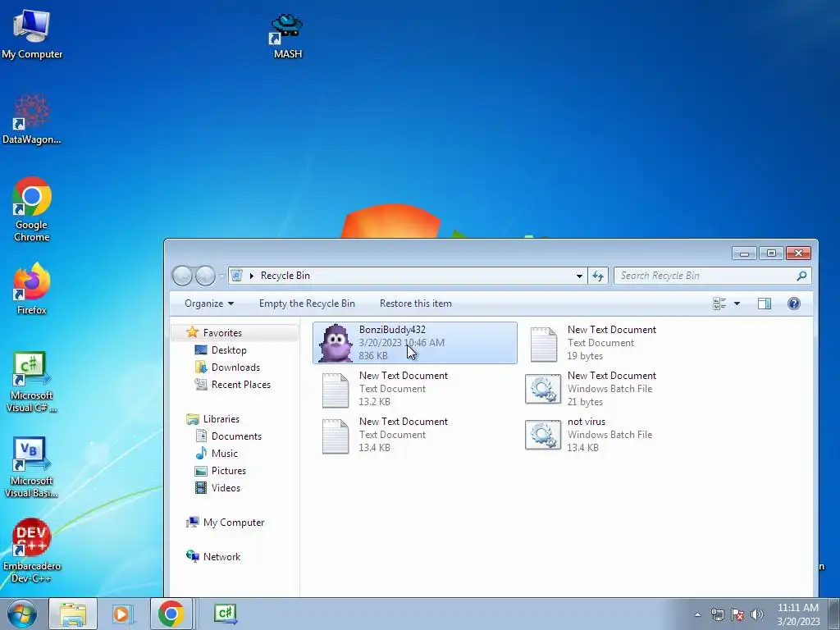Open Downloads in the navigation pane
Screen dimensions: 840x630
[x=235, y=367]
